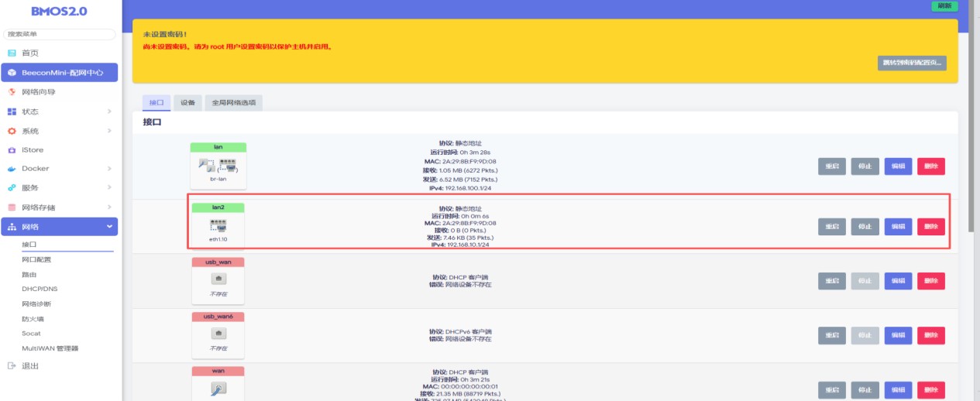Open MultiWAN 管理器 submenu item
Viewport: 980px width, 401px height.
click(x=50, y=348)
